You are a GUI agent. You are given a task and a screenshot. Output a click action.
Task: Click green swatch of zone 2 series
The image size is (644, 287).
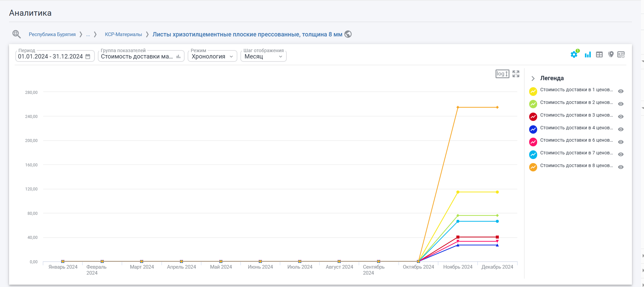point(533,104)
